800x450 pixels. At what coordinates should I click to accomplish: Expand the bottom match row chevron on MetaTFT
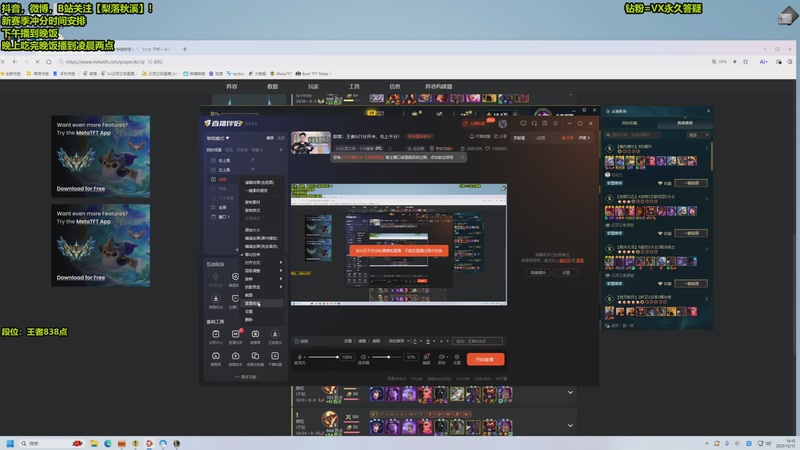(570, 425)
